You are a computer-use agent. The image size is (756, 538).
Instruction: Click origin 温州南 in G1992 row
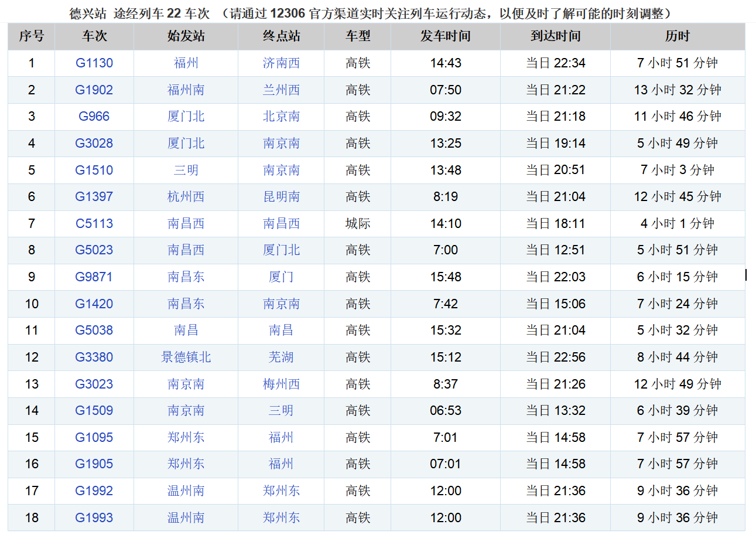click(x=186, y=491)
